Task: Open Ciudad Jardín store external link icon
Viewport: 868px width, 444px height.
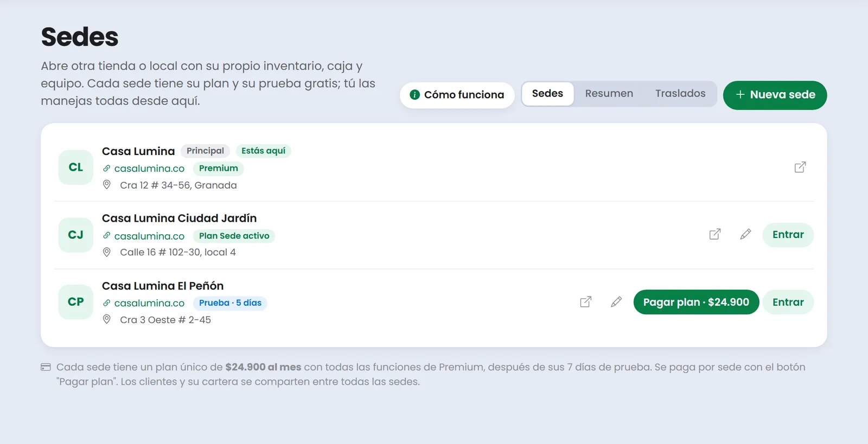Action: tap(715, 234)
